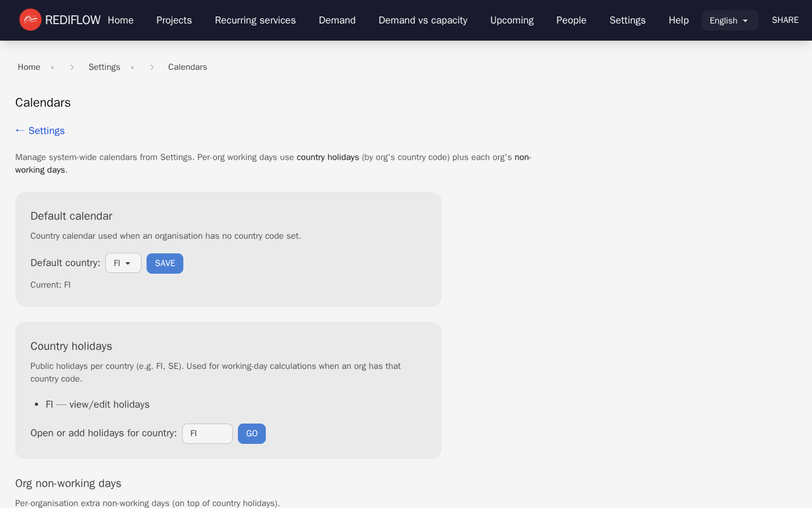Navigate to Settings from top bar
Viewport: 812px width, 508px height.
(627, 20)
